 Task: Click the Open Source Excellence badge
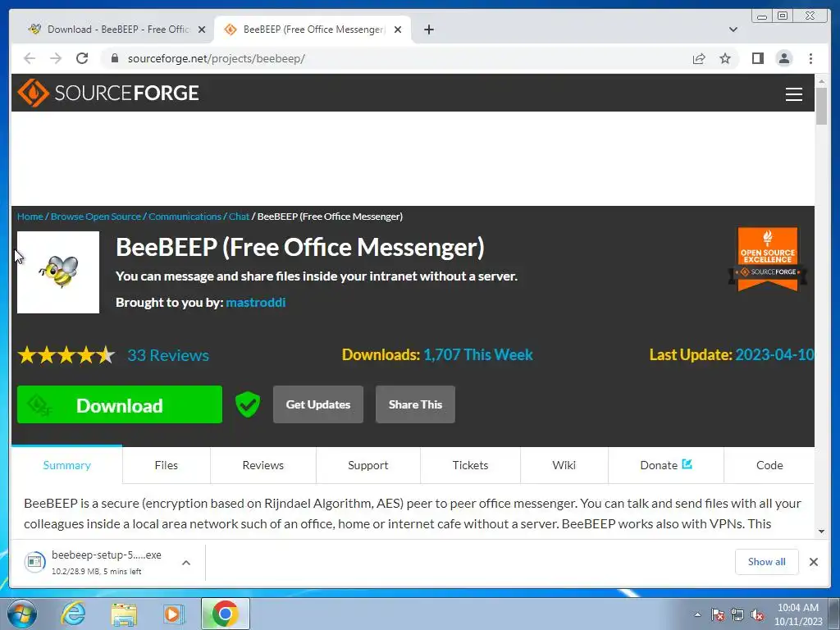click(x=768, y=259)
